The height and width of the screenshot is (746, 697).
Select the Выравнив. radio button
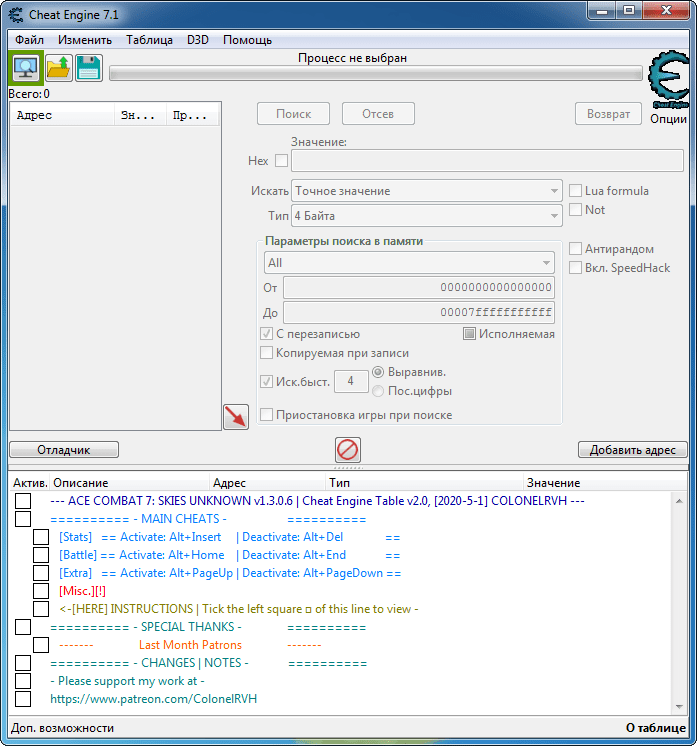(x=378, y=372)
